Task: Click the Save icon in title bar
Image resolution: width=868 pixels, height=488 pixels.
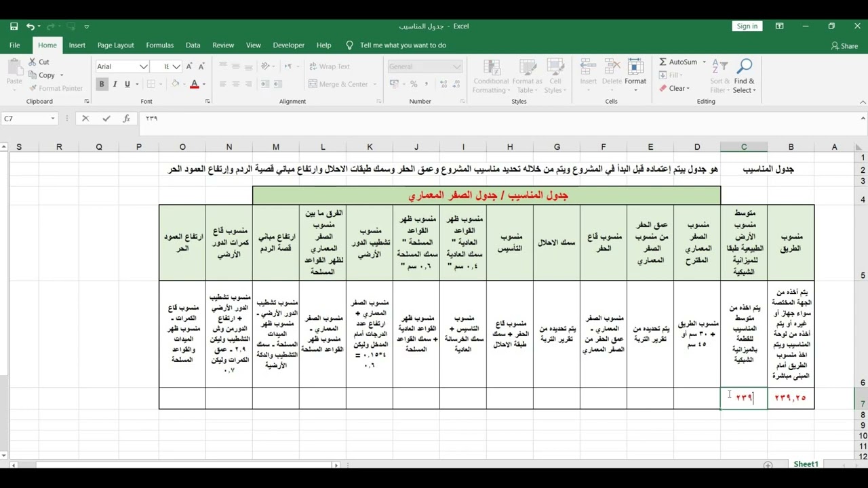Action: [14, 26]
